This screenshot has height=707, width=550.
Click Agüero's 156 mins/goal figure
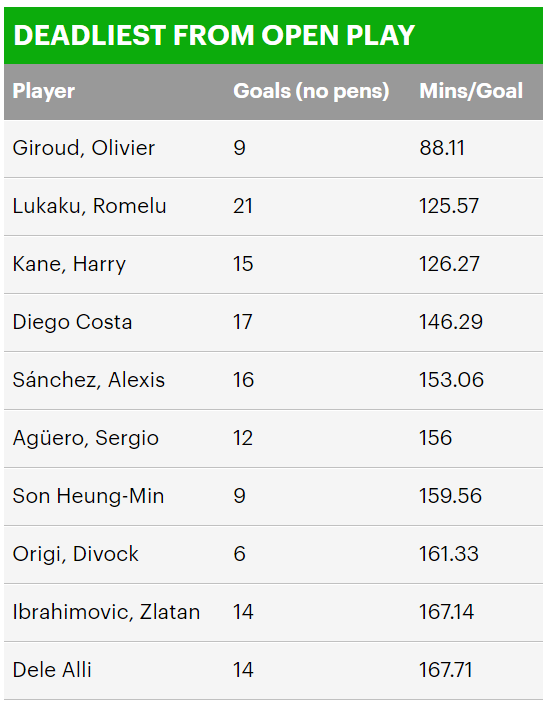435,438
